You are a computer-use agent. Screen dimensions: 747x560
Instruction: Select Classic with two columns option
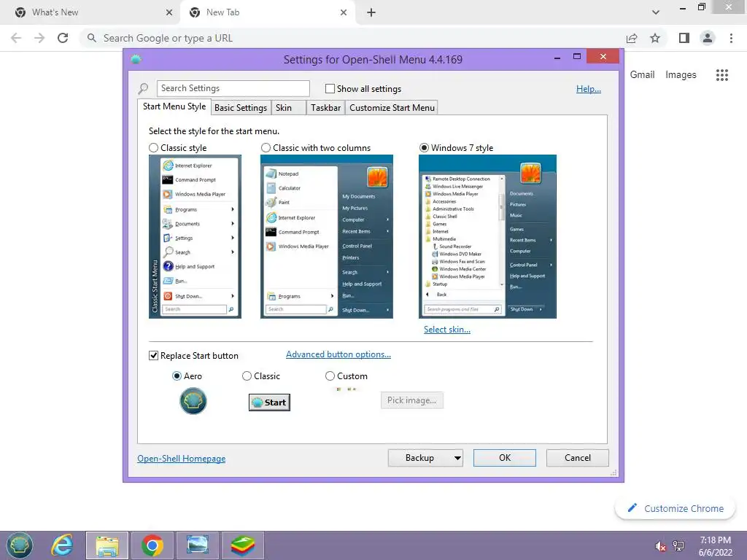tap(266, 148)
